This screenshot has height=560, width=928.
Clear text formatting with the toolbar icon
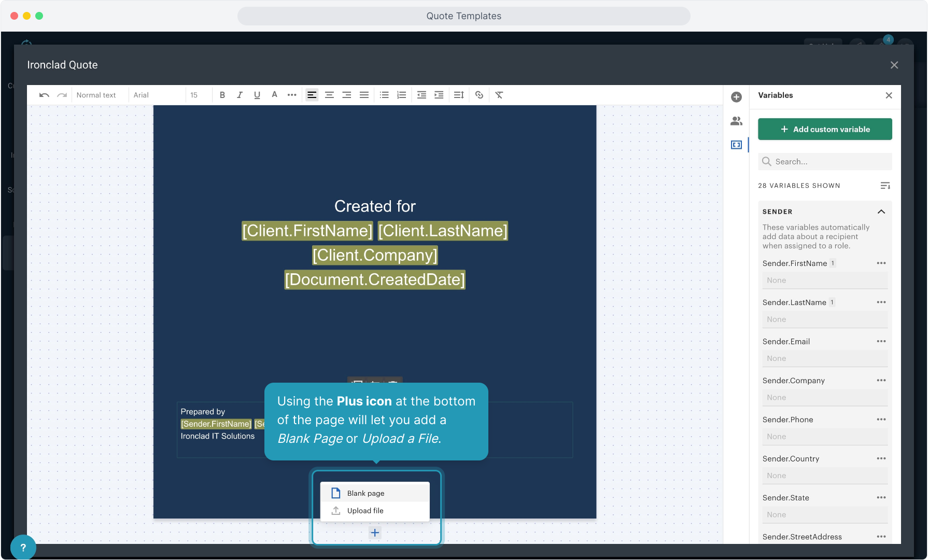(499, 95)
